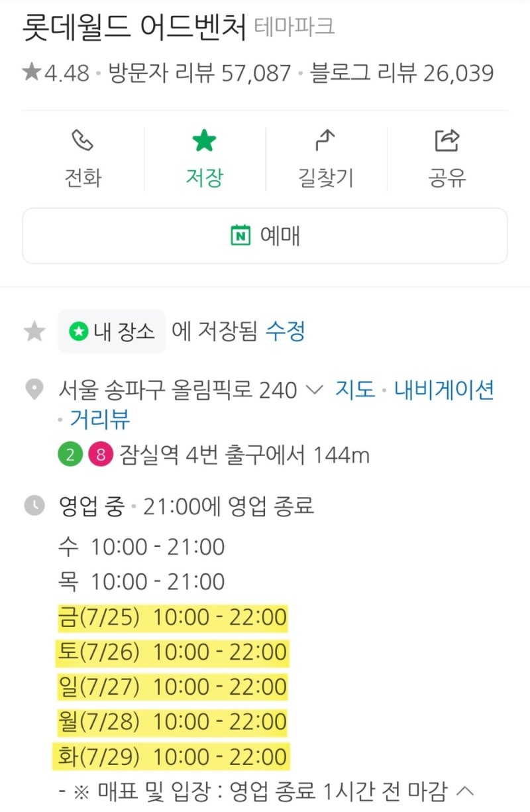Toggle the gray star beside 내 장소
530x812 pixels.
[33, 329]
